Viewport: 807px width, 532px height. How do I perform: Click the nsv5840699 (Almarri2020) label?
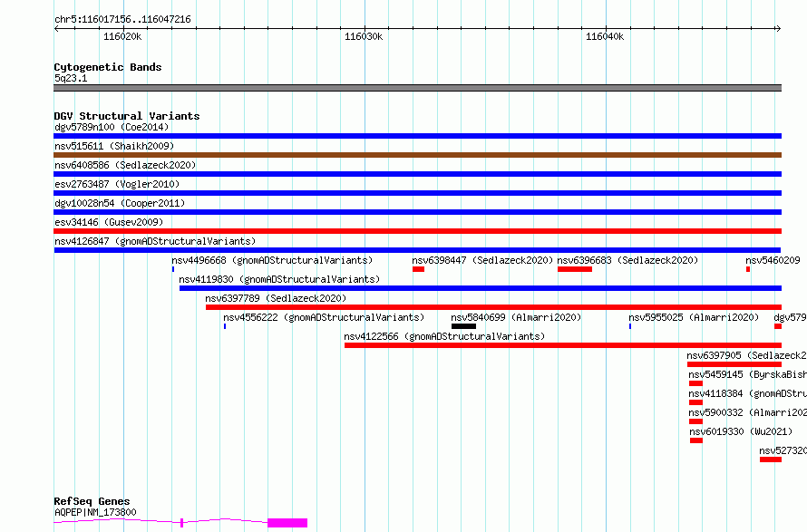[516, 317]
